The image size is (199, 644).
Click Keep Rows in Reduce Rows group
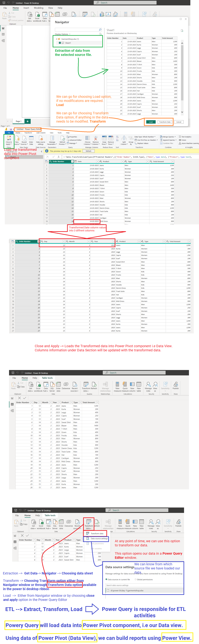point(104,140)
